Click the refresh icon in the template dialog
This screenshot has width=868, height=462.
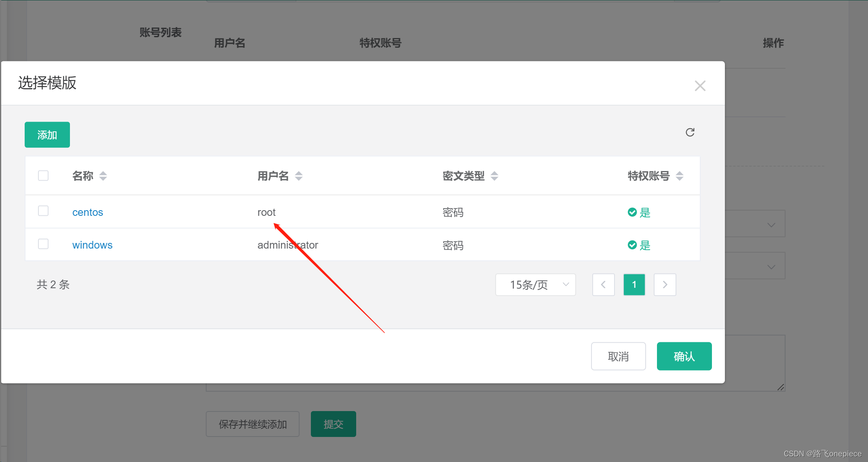coord(690,132)
